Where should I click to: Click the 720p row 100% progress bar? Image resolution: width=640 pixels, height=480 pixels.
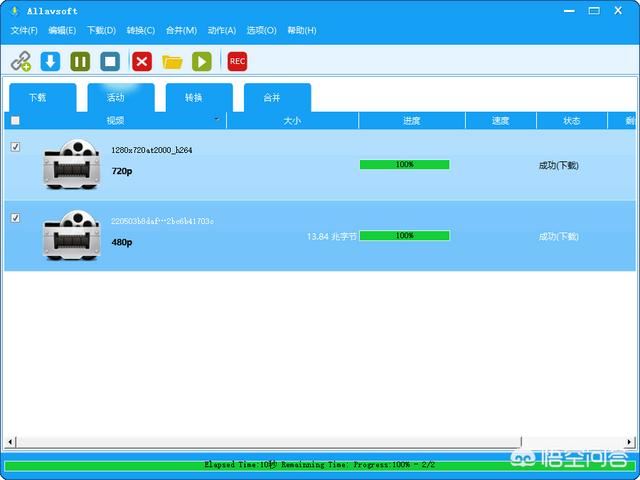pyautogui.click(x=404, y=164)
